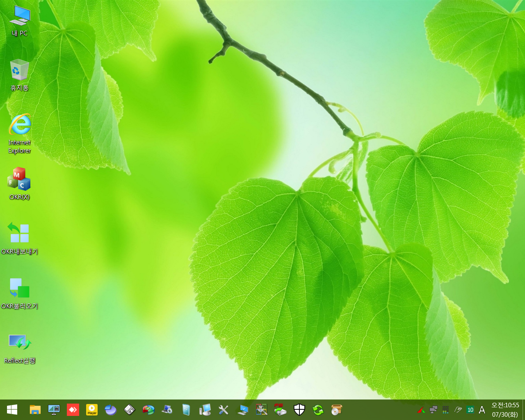Click the floppy disk taskbar icon
This screenshot has height=420, width=525.
(x=129, y=410)
